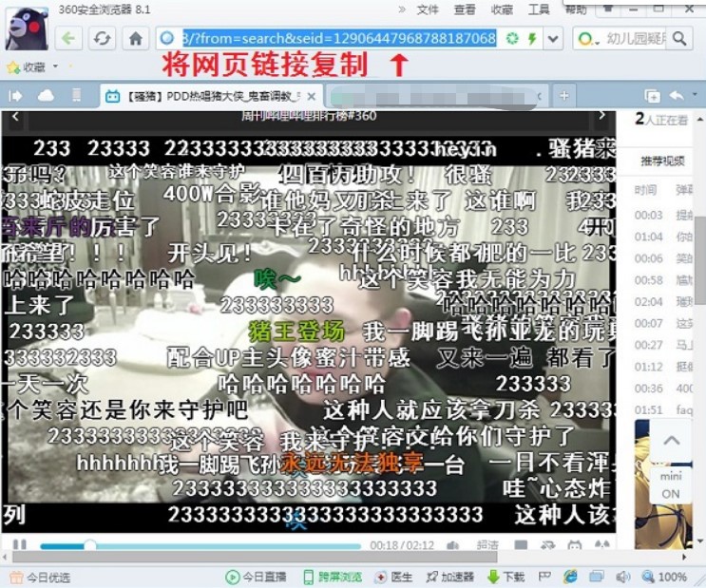The height and width of the screenshot is (588, 706).
Task: Click the magnifier search button
Action: 679,39
